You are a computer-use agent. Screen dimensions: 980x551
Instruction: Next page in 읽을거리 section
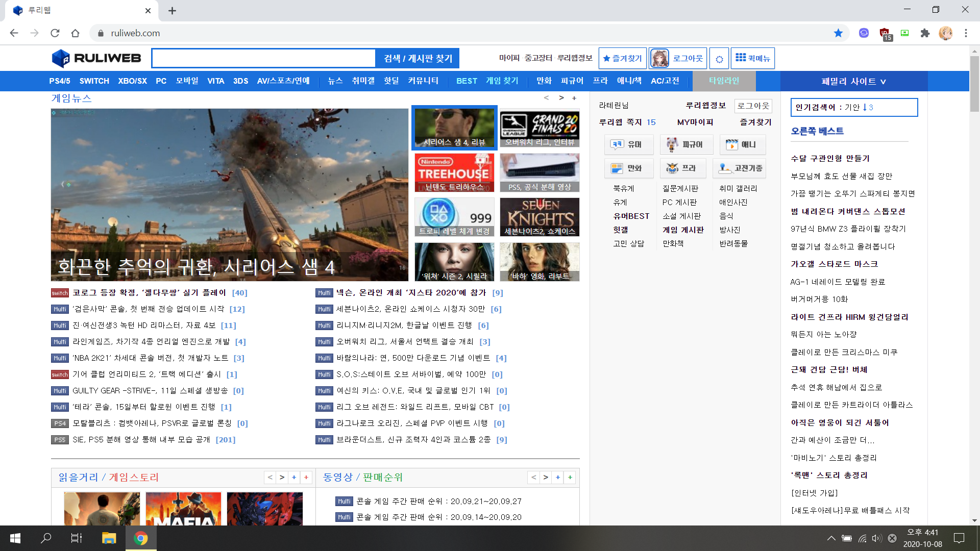click(282, 478)
